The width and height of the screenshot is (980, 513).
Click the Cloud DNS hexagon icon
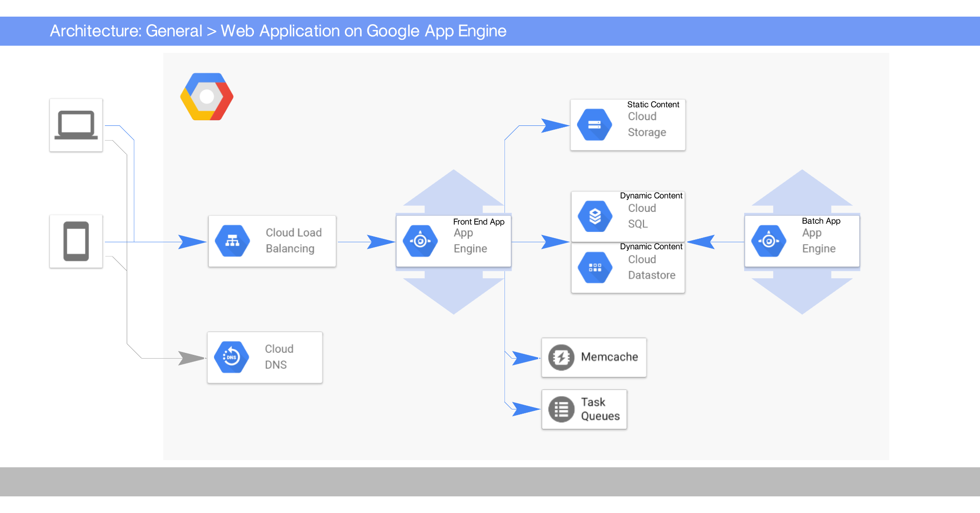(x=231, y=357)
